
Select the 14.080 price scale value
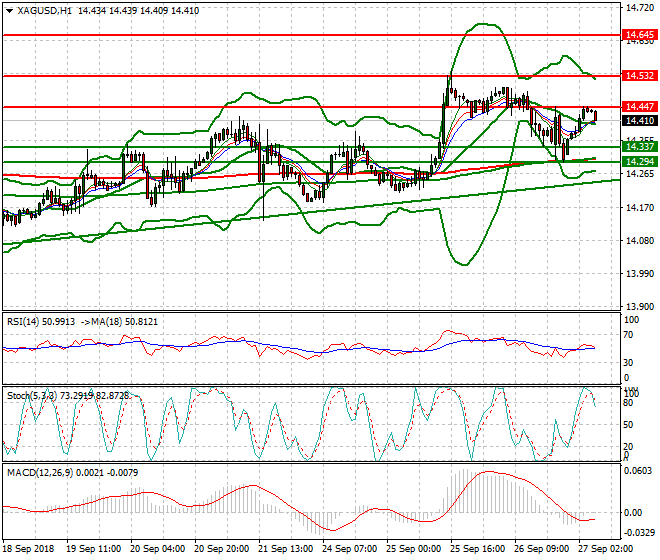pos(640,241)
